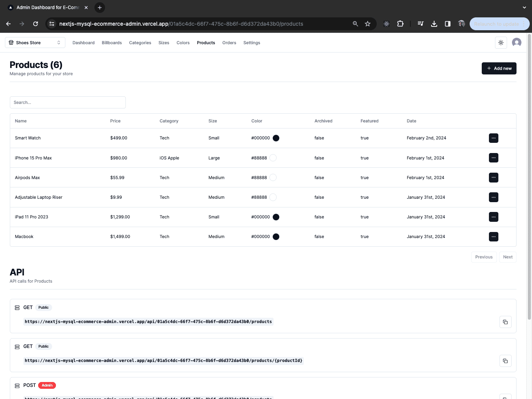This screenshot has width=532, height=399.
Task: Open the Billboards section
Action: pos(112,43)
